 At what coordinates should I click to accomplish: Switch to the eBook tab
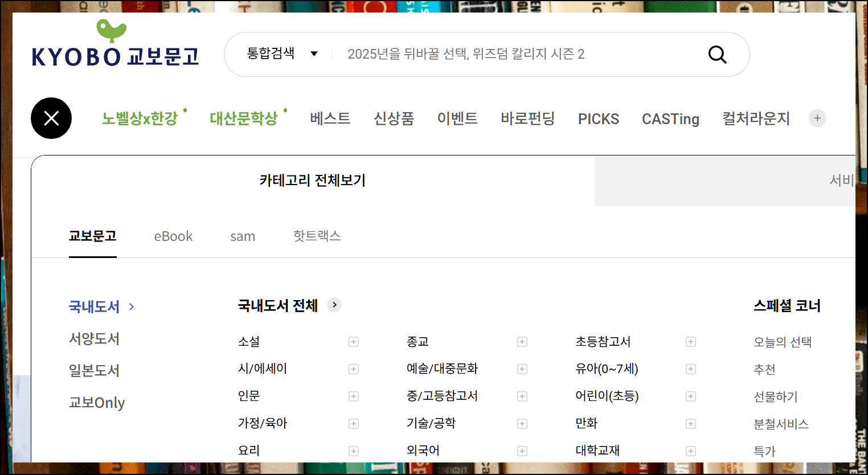[173, 236]
